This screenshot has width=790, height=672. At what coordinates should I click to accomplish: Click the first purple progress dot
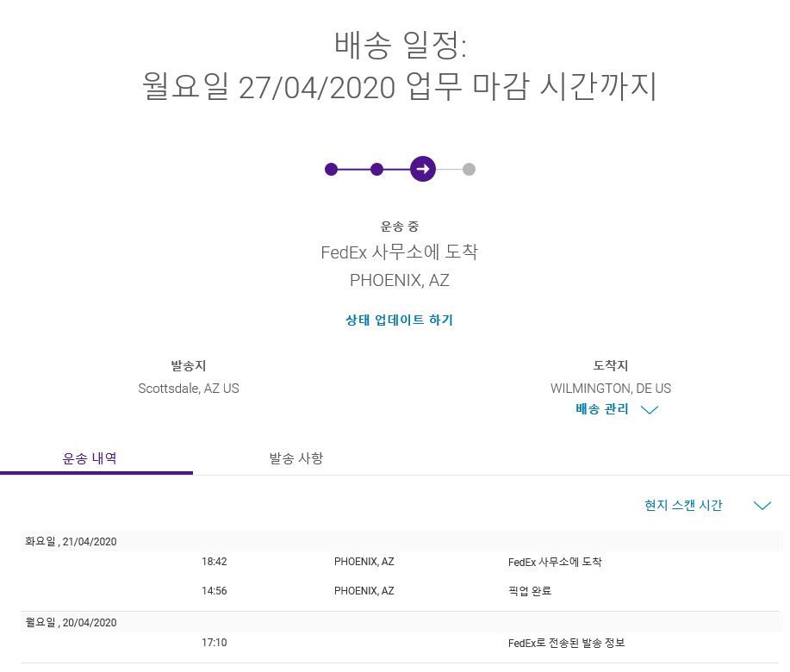coord(331,169)
